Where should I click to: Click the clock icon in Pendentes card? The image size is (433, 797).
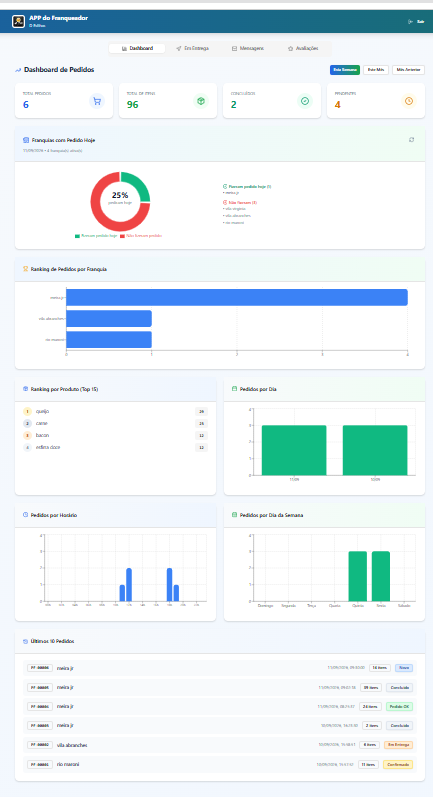click(x=409, y=101)
